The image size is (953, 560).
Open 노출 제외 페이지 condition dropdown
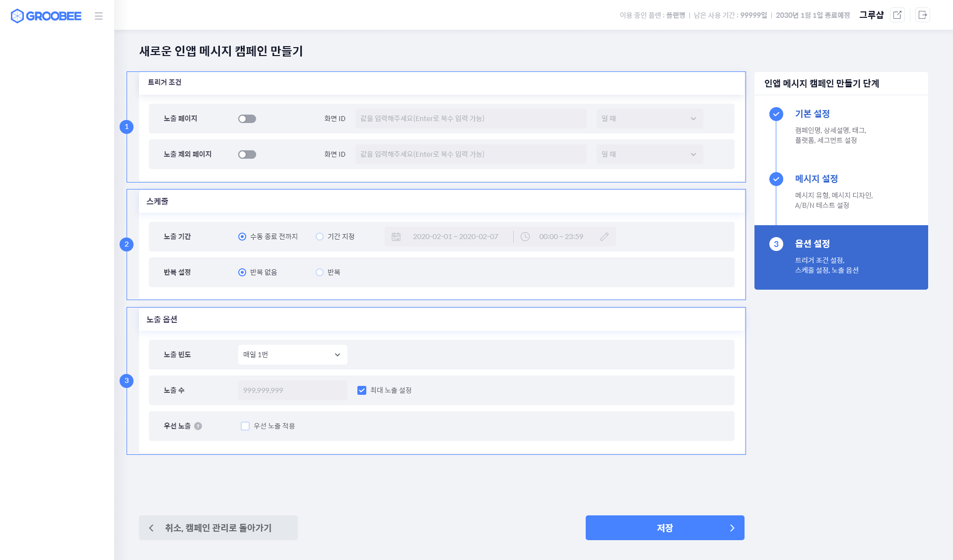[649, 154]
